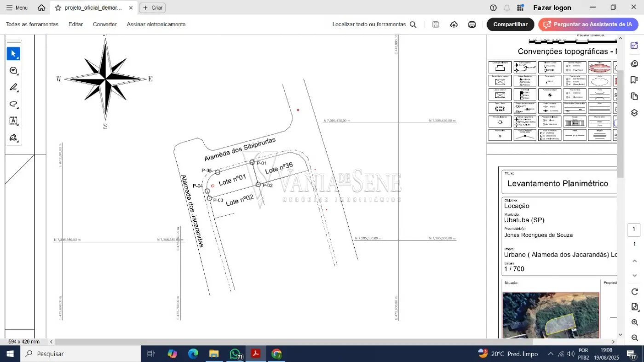Show hidden system tray icons chevron
644x362 pixels.
(551, 354)
